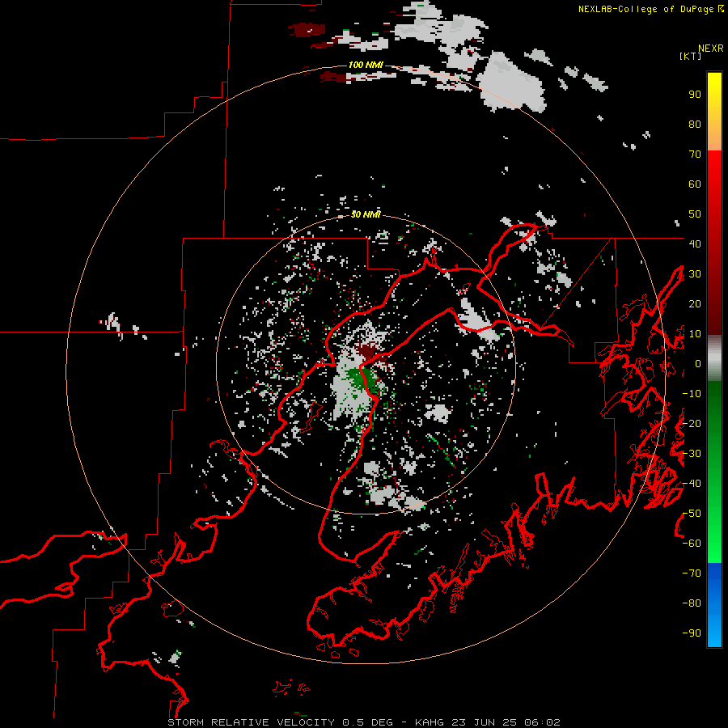
Task: Click the 40 knot scale label
Action: (695, 243)
